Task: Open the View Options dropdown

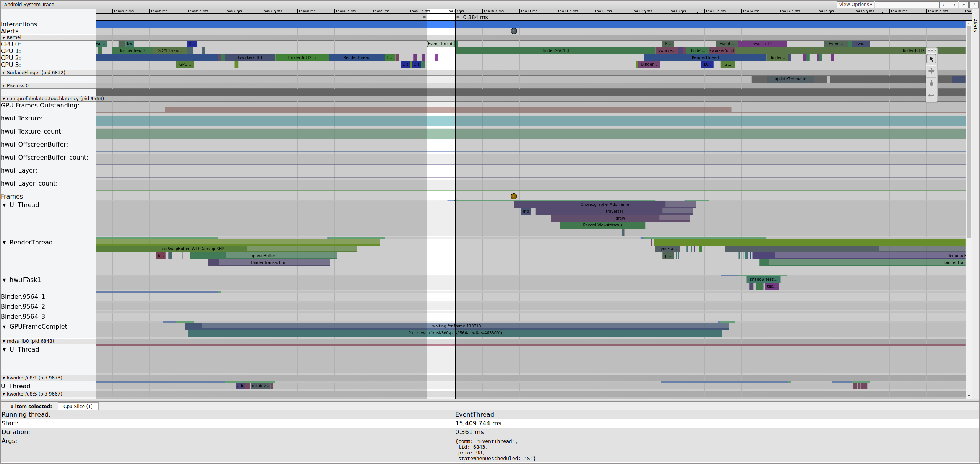Action: [855, 5]
